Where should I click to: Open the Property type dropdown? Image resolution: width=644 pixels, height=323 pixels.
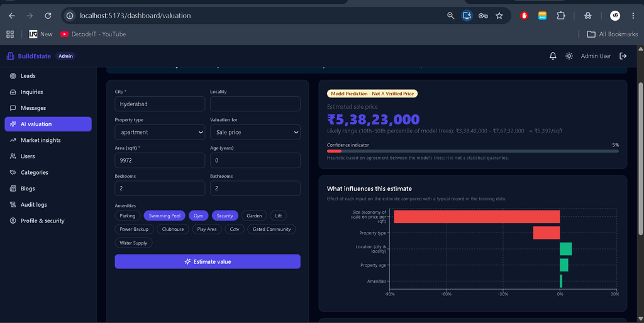[x=160, y=132]
